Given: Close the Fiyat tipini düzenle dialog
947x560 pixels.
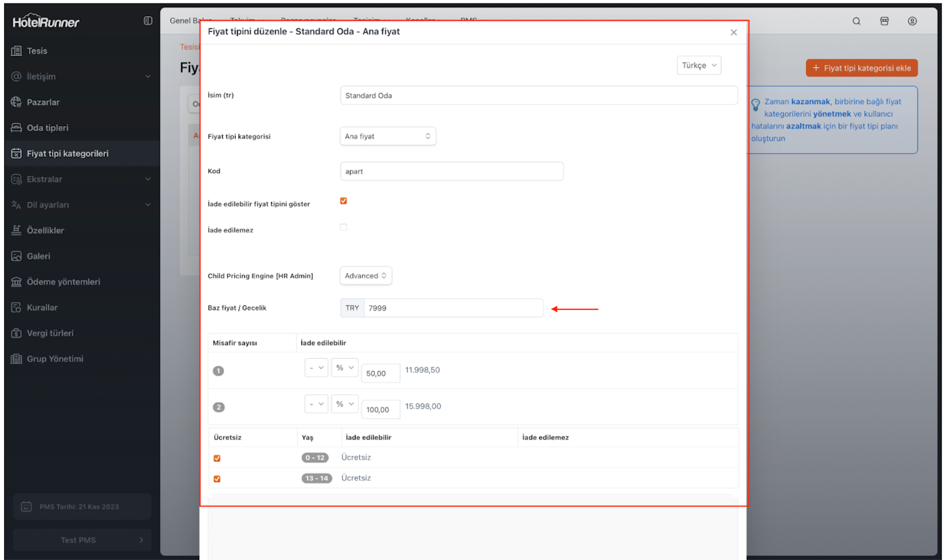Looking at the screenshot, I should click(x=733, y=33).
